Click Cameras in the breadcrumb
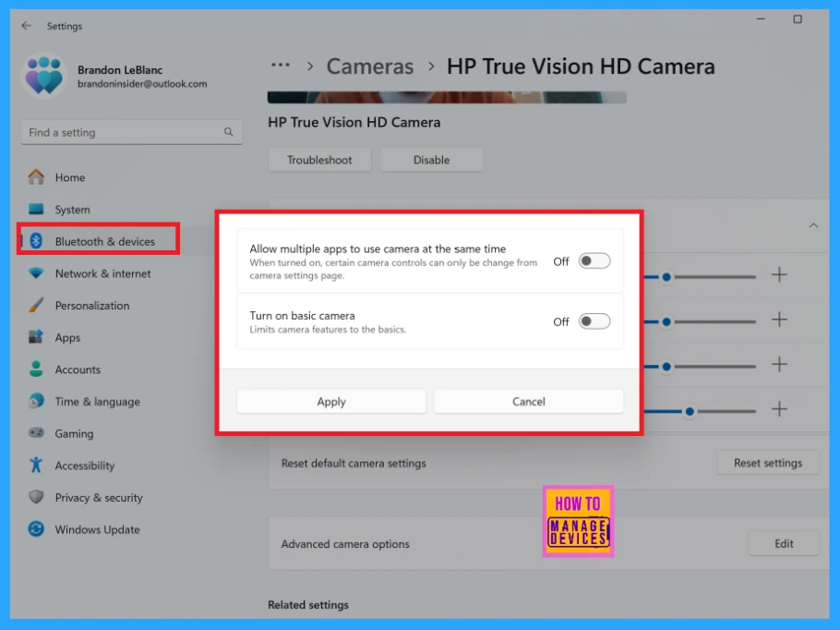This screenshot has height=630, width=840. pos(369,67)
